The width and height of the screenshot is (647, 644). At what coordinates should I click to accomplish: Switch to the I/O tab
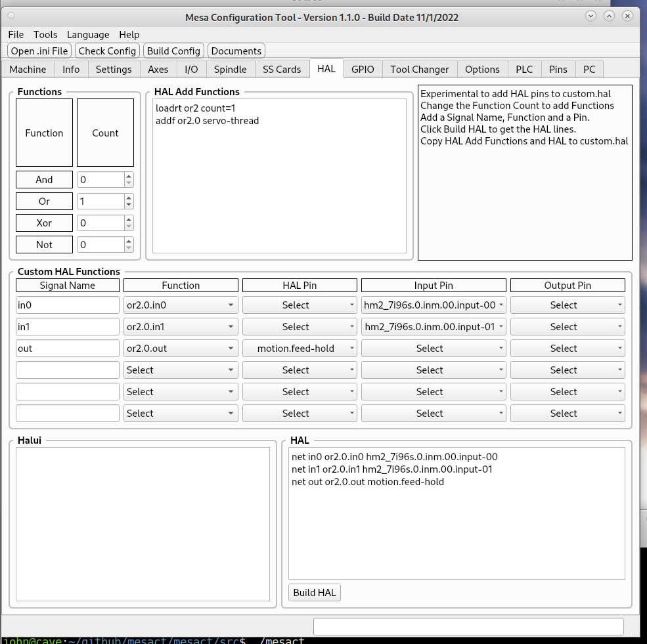click(x=191, y=70)
